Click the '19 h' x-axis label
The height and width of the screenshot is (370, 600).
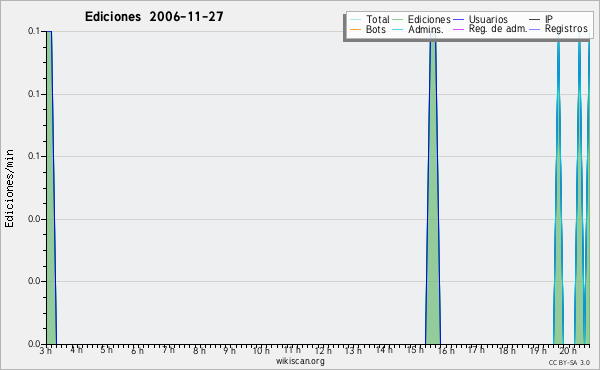point(538,350)
